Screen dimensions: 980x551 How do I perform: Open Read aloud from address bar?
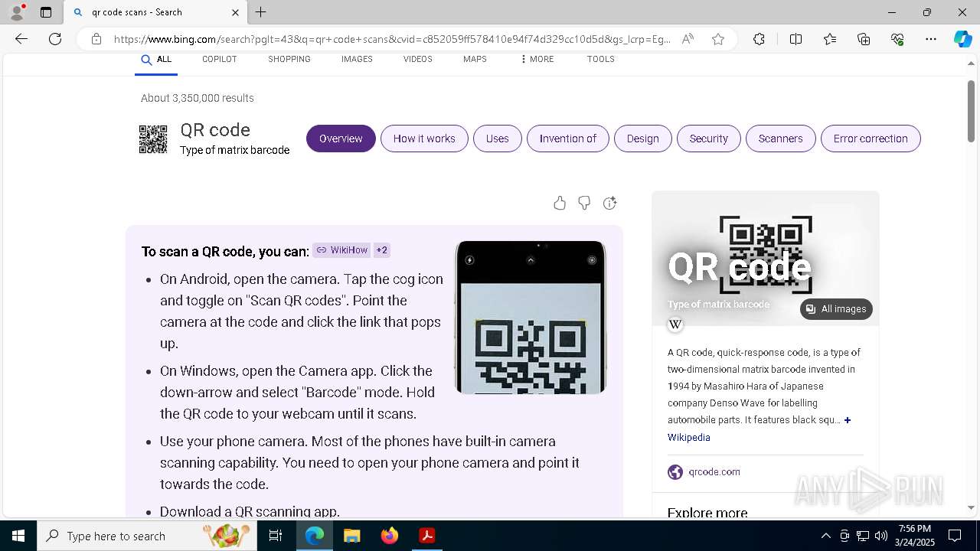(688, 39)
